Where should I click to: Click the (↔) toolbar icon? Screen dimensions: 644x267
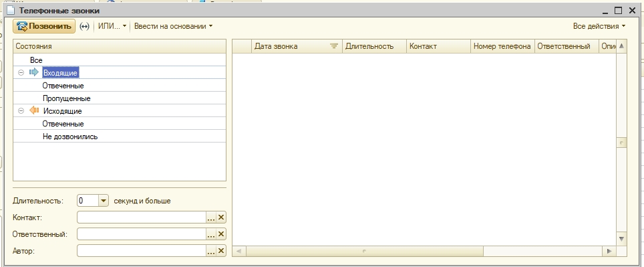click(84, 26)
